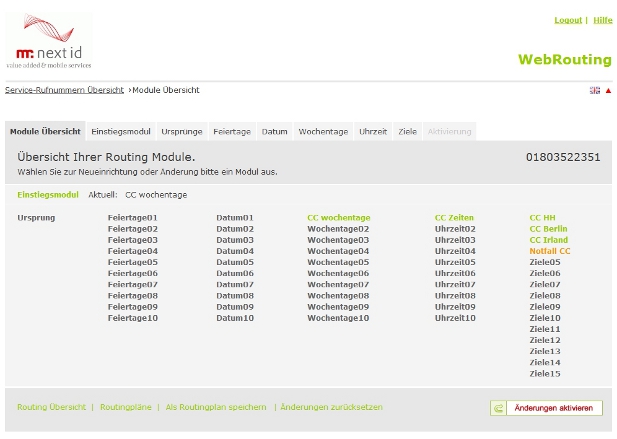Open the CC Zeiten module
Screen dimensions: 617x439
tap(454, 217)
